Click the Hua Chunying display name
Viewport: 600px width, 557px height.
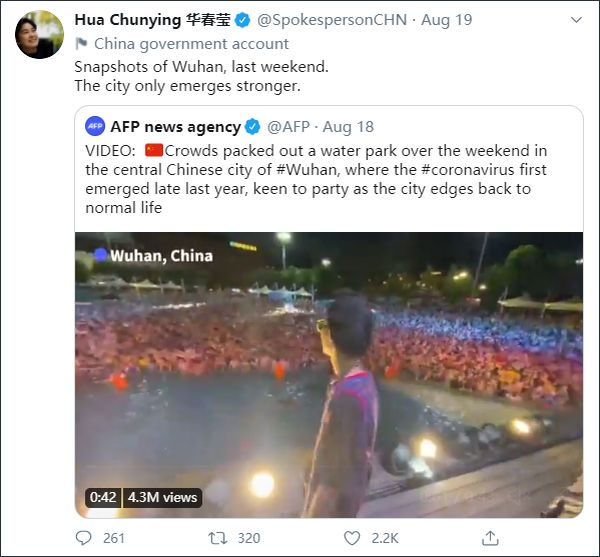(142, 20)
